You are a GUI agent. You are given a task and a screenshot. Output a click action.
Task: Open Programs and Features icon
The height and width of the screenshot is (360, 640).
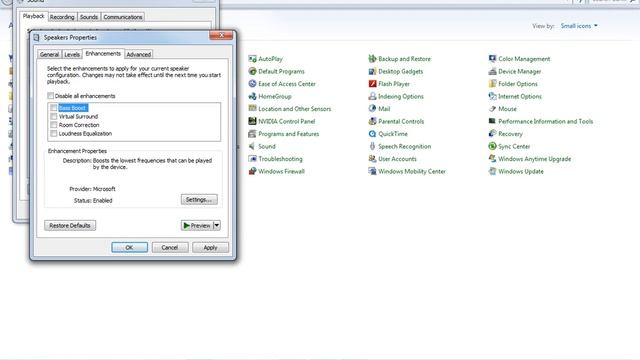(252, 134)
